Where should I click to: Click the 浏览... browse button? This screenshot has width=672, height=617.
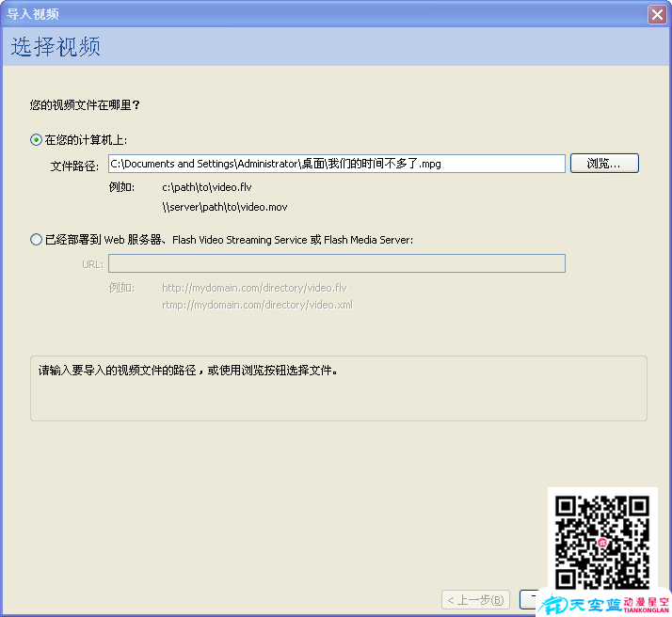(x=604, y=164)
